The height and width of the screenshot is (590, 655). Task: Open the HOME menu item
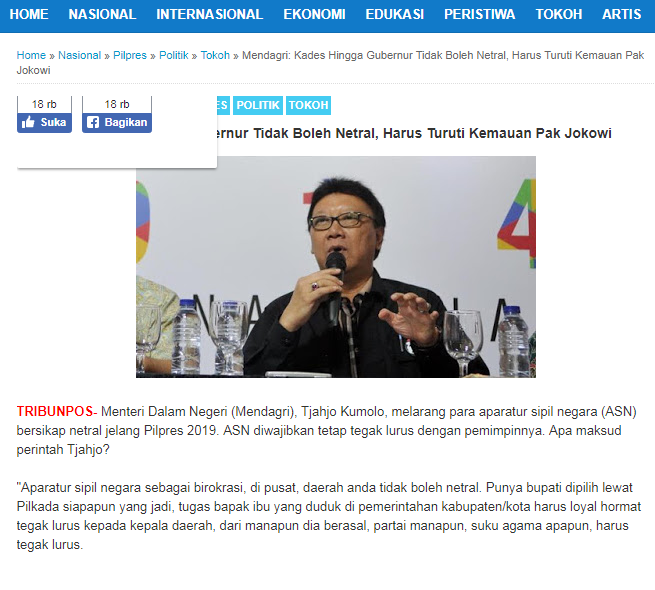pos(29,14)
